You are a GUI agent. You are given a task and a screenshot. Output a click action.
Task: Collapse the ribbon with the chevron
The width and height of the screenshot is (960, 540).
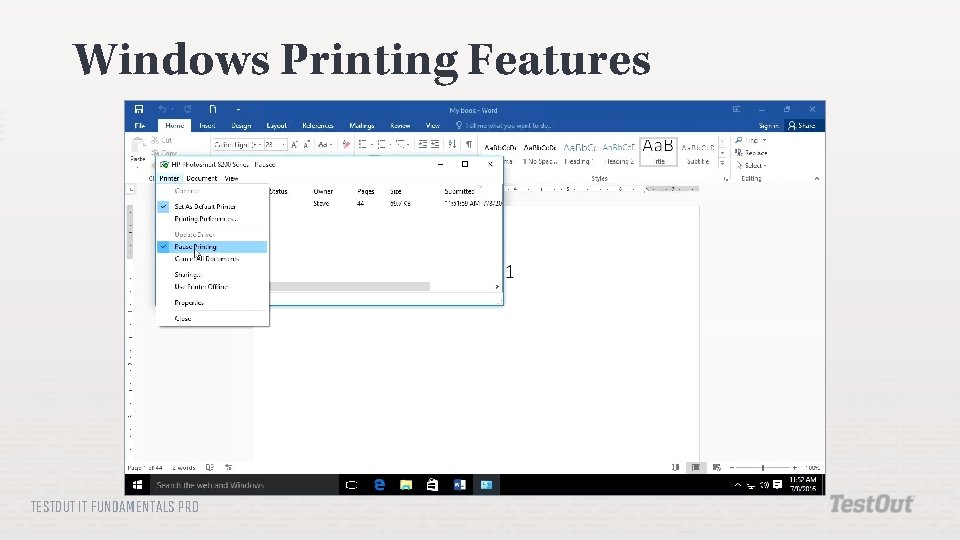[817, 178]
